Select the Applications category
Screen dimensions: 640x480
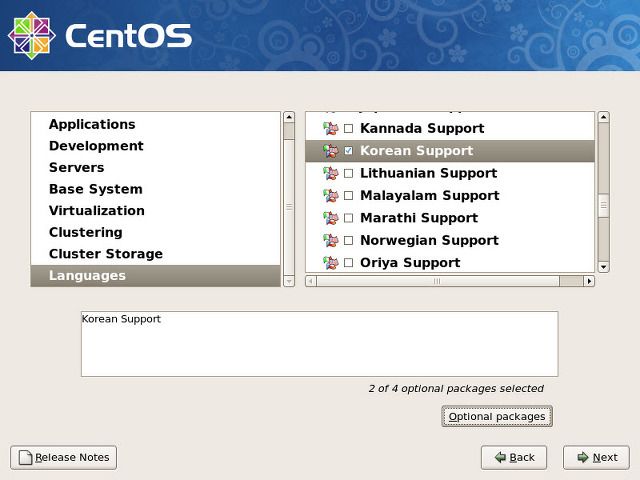point(156,124)
